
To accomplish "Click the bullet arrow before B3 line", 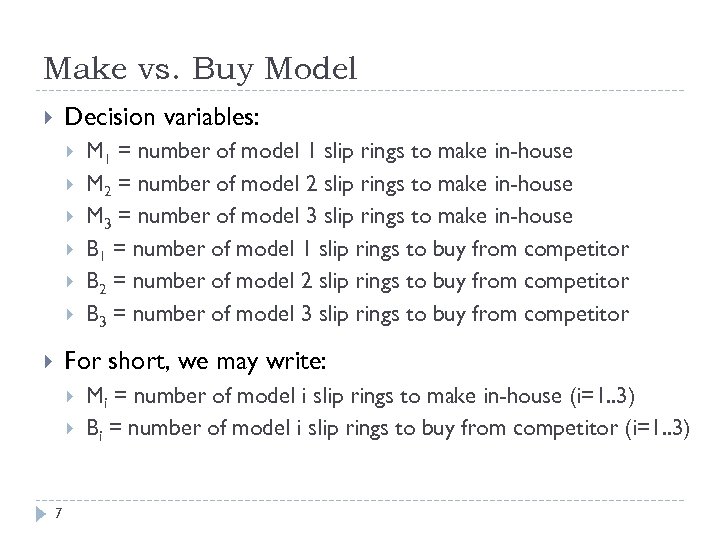I will pyautogui.click(x=73, y=314).
